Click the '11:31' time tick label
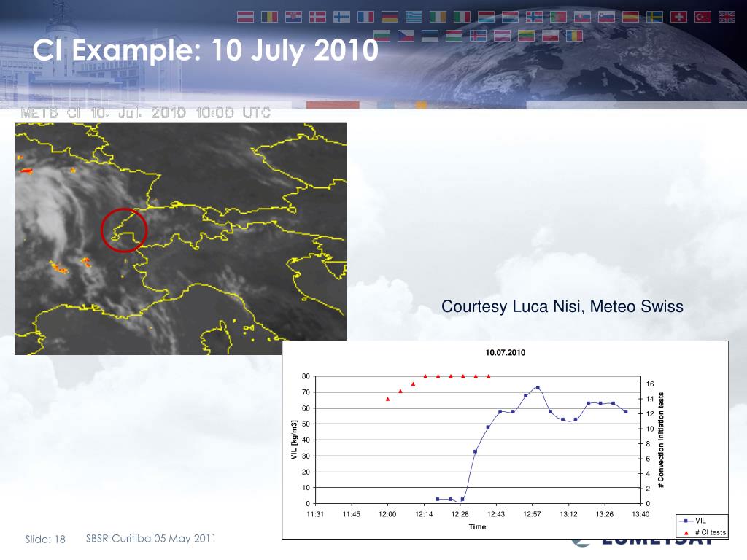 (x=315, y=514)
